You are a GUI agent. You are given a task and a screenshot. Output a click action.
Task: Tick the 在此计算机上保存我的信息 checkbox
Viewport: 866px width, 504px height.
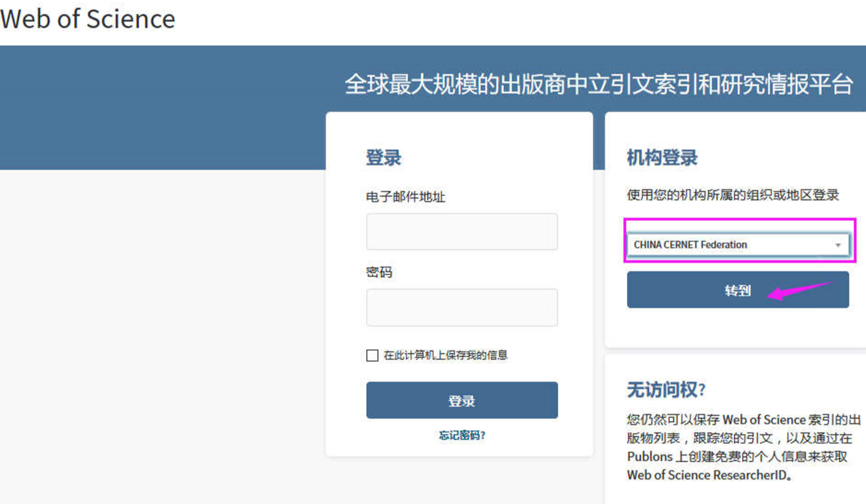(372, 355)
